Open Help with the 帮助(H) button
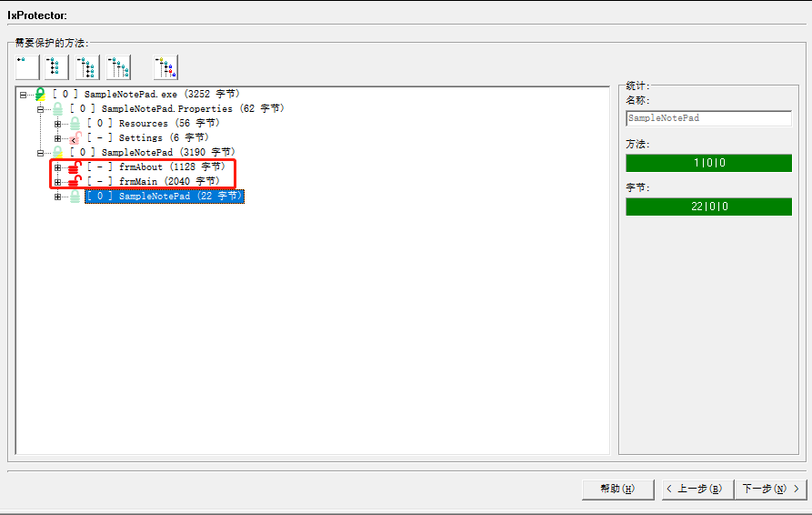812x515 pixels. tap(617, 489)
